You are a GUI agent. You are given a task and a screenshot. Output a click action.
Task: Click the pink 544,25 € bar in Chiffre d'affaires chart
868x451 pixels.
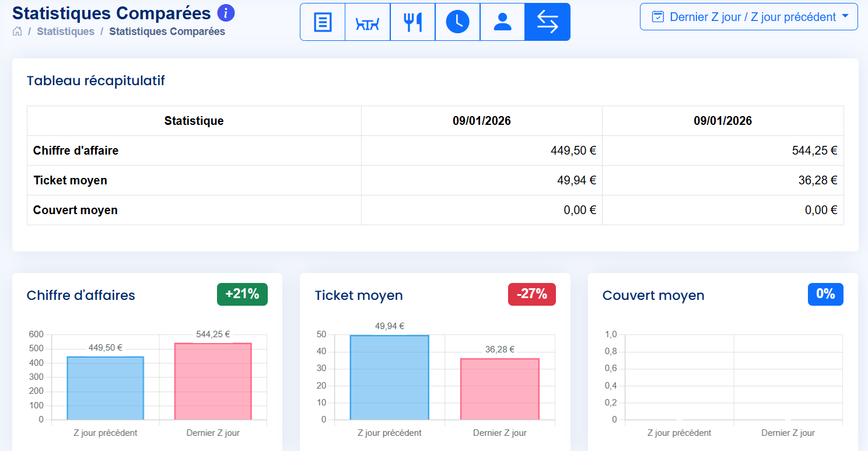(213, 382)
